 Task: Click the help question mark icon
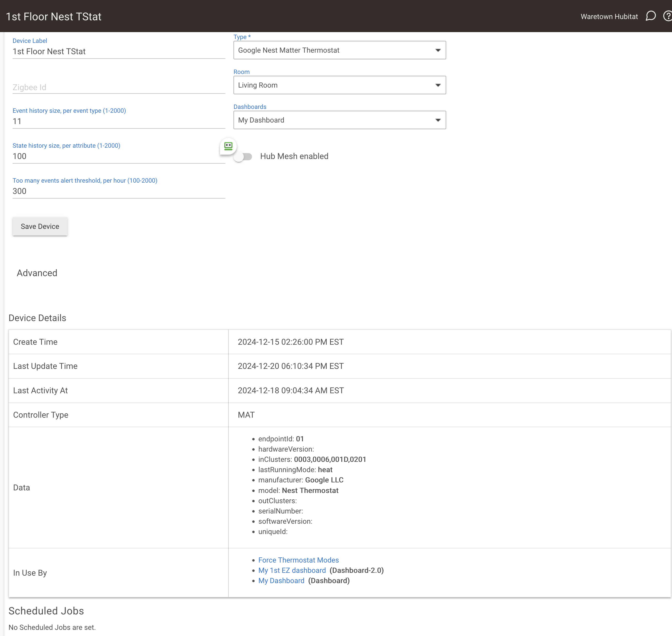[x=667, y=16]
